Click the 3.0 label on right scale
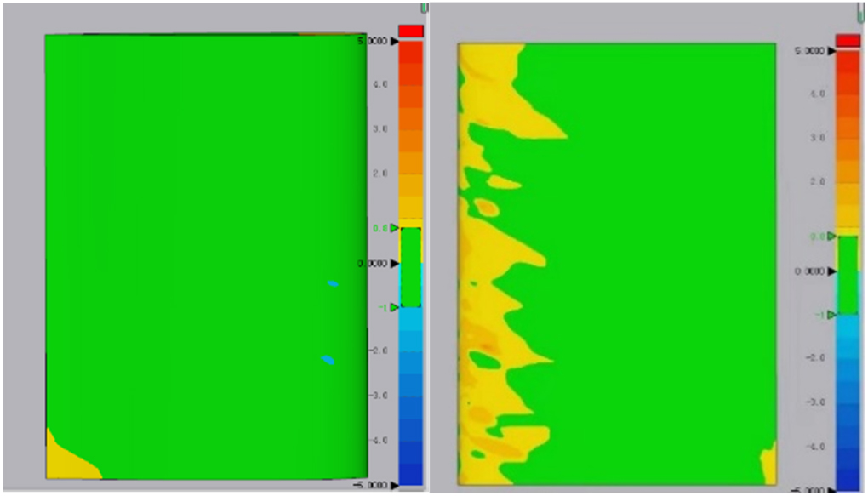This screenshot has height=496, width=868. pyautogui.click(x=818, y=138)
